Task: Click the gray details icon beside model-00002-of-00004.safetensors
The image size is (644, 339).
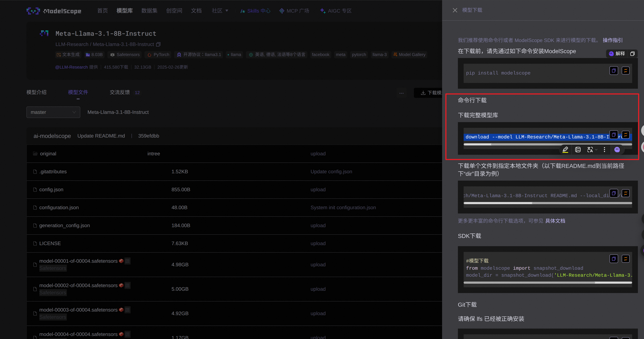Action: 128,285
